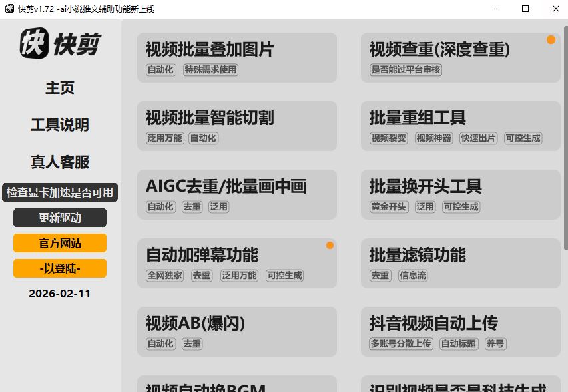Open the 批量换开头工具 card

coord(461,195)
